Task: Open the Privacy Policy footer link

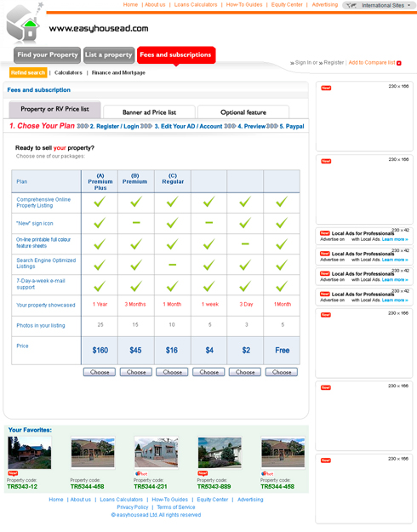Action: [x=133, y=507]
